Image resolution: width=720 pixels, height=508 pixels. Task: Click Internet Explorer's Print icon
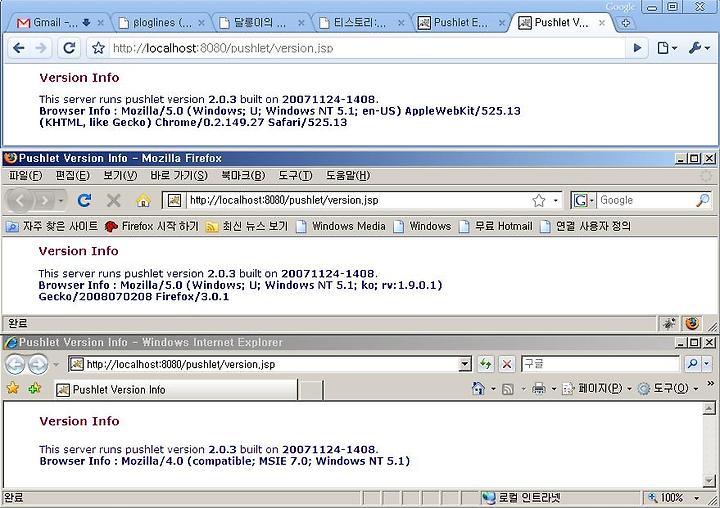click(x=539, y=389)
